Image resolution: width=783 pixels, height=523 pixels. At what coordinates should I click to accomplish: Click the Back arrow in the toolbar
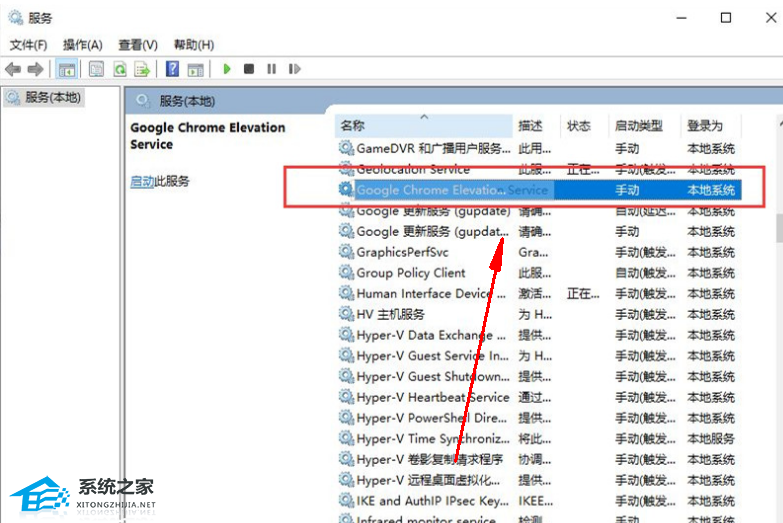pyautogui.click(x=13, y=69)
